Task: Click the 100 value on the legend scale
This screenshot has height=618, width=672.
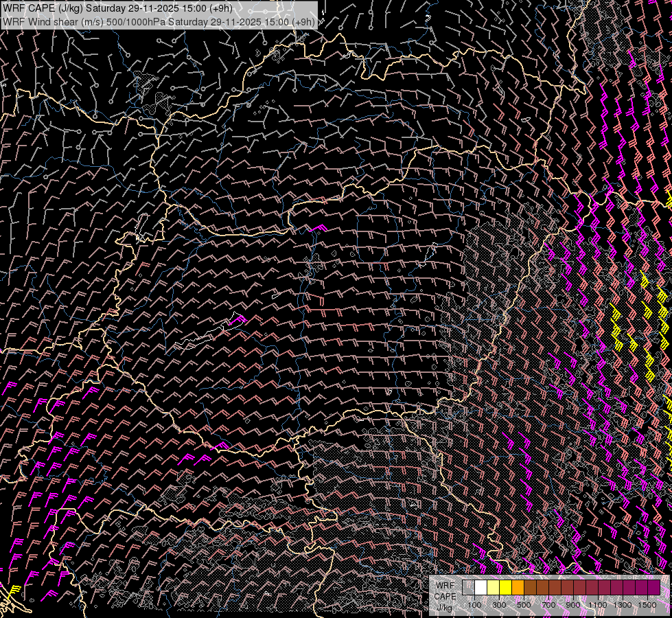Action: (474, 605)
